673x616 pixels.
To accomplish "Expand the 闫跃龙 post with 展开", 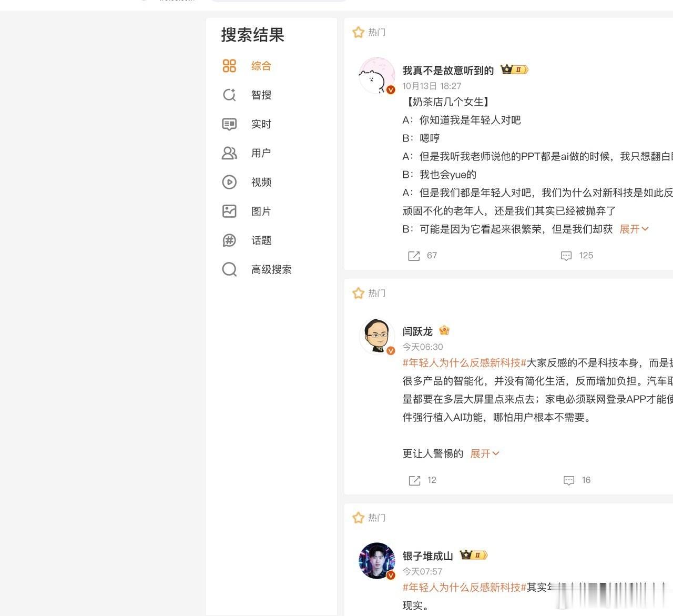I will pos(484,453).
